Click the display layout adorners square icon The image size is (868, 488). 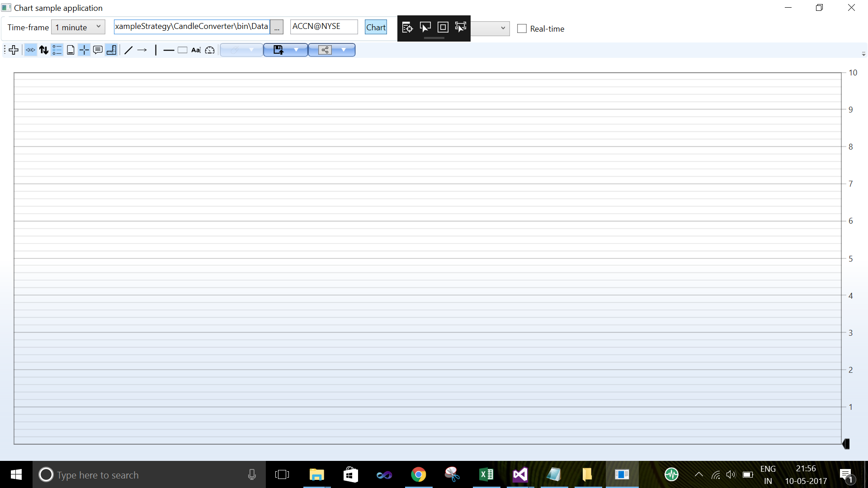pos(443,27)
